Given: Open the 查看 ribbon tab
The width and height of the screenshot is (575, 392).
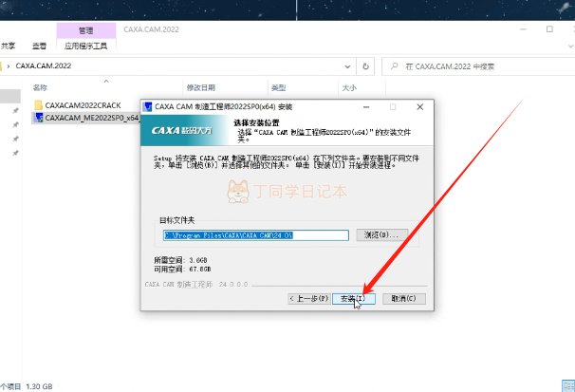Looking at the screenshot, I should click(39, 46).
